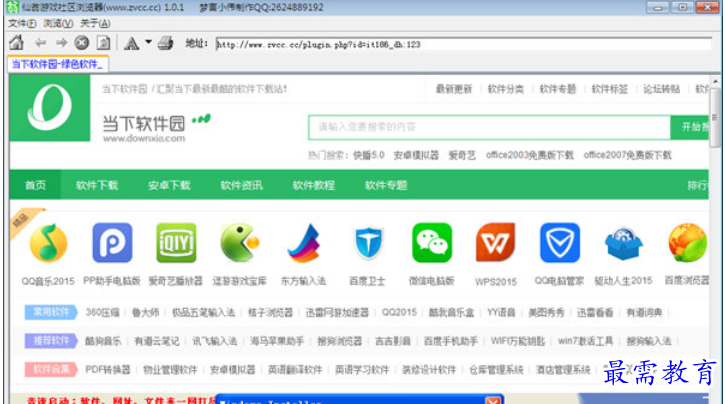This screenshot has width=725, height=404.
Task: Click the vertical scrollbar thumb
Action: tap(715, 118)
